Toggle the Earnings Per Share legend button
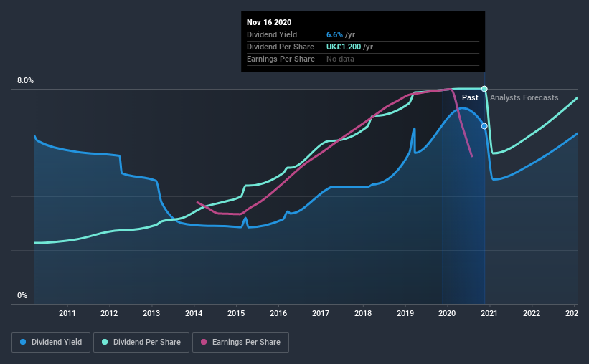The image size is (589, 364). tap(240, 343)
